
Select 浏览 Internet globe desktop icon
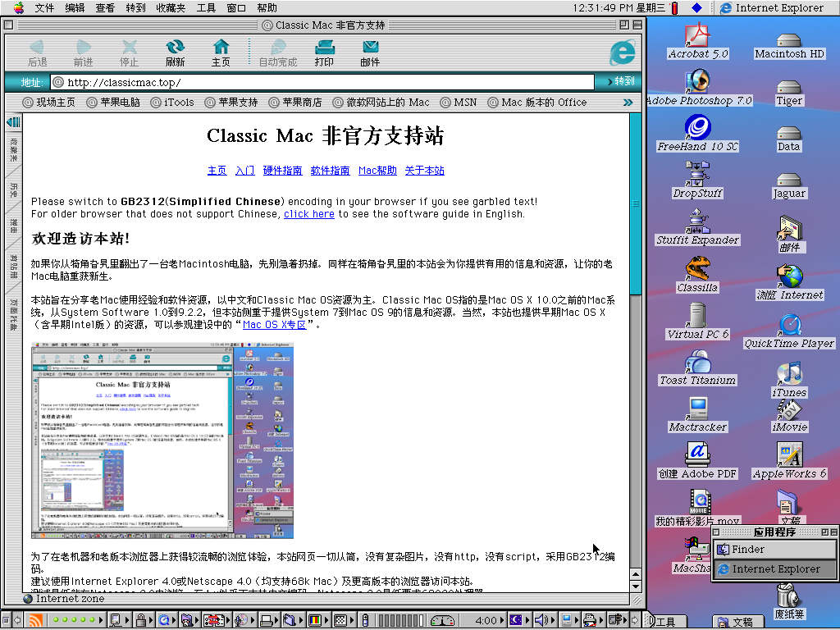click(790, 276)
